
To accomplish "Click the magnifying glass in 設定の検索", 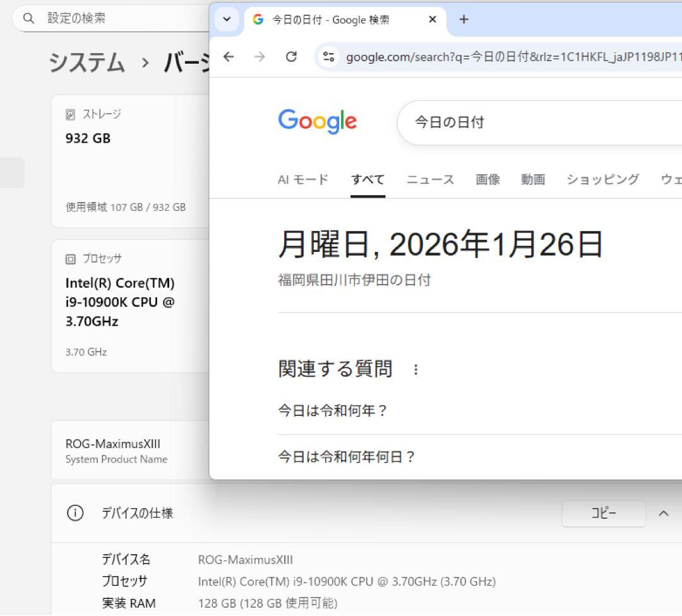I will [x=28, y=19].
